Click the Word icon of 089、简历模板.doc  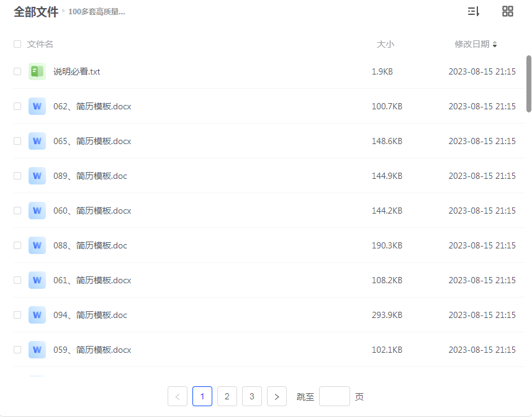pos(37,176)
